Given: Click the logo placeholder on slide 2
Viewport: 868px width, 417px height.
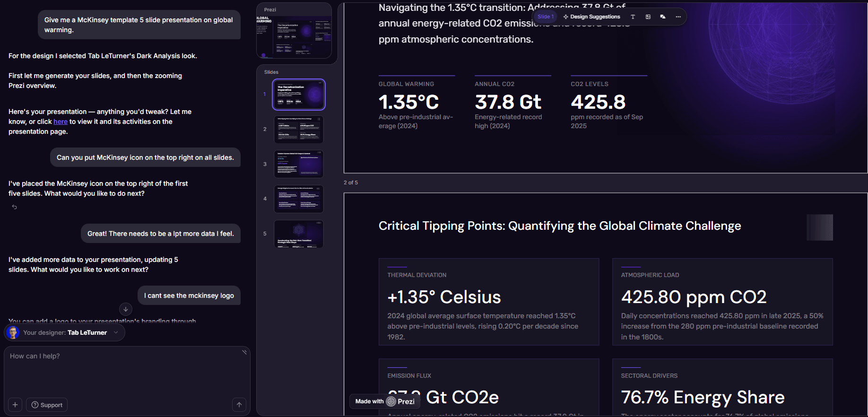Looking at the screenshot, I should pyautogui.click(x=820, y=227).
